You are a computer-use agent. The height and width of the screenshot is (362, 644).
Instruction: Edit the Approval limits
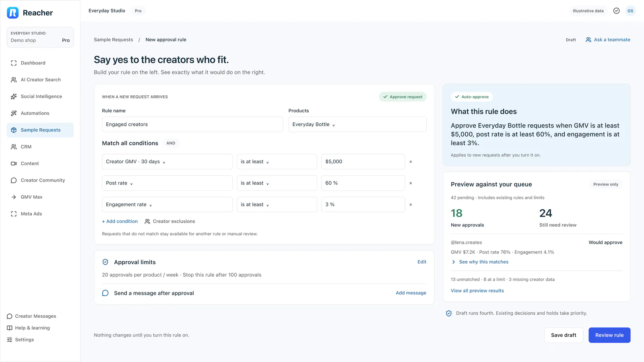coord(422,262)
